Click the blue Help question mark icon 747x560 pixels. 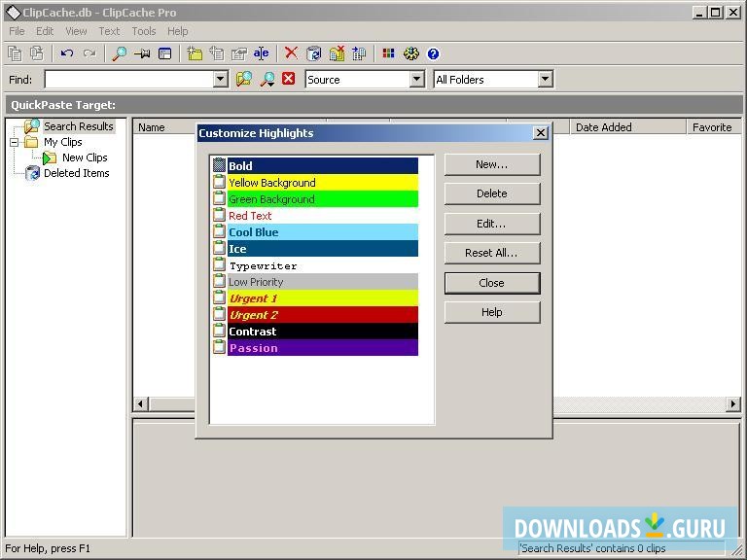tap(433, 53)
